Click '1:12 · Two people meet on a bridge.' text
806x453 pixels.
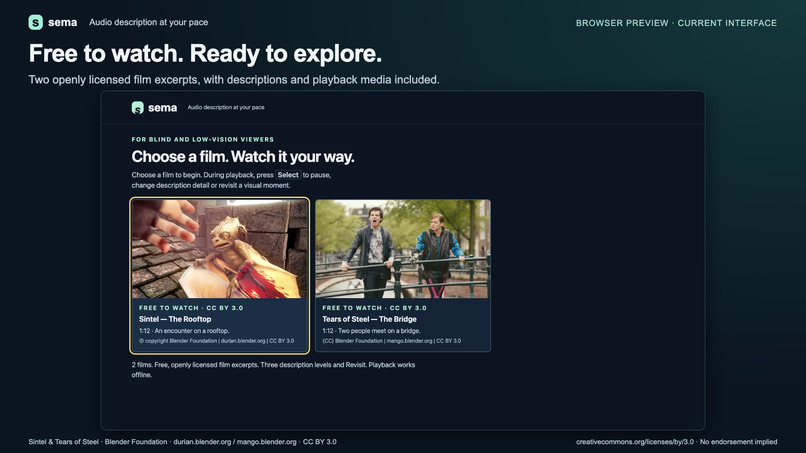coord(371,331)
